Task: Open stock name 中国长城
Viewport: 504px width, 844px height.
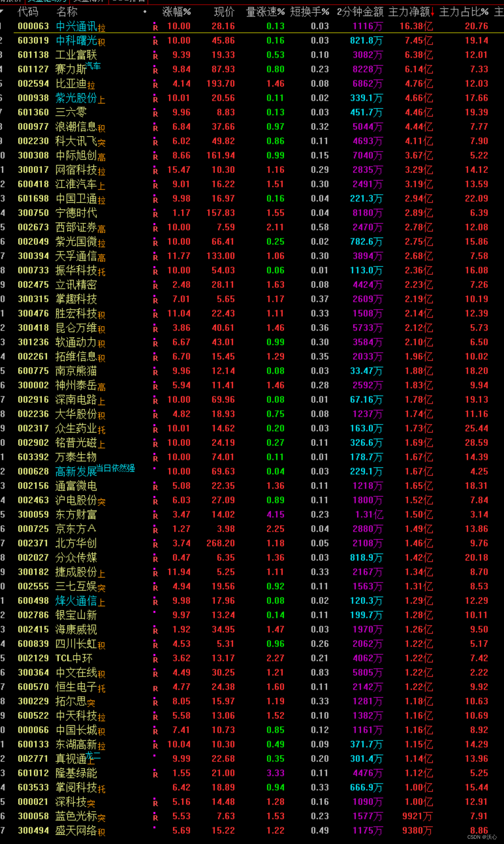Action: (76, 730)
